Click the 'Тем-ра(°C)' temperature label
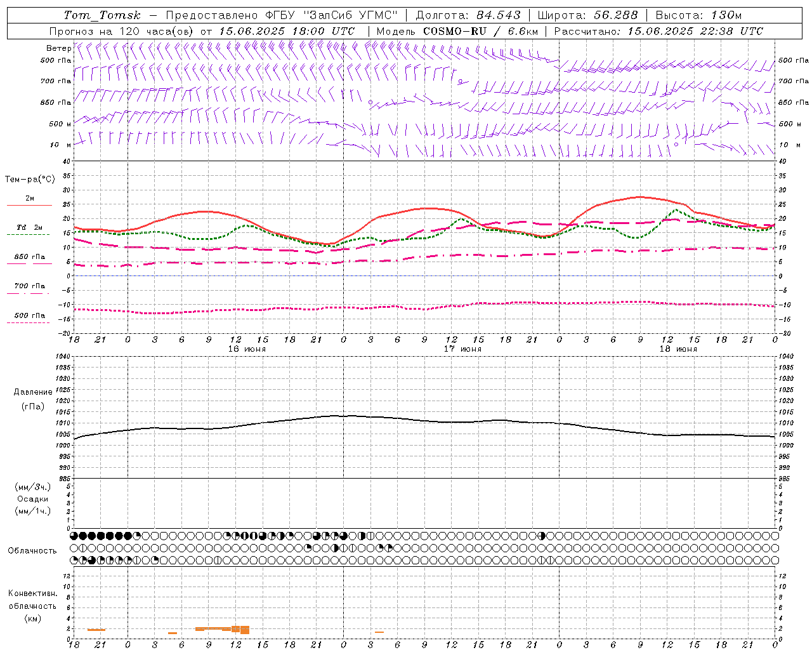The height and width of the screenshot is (650, 812). [30, 180]
